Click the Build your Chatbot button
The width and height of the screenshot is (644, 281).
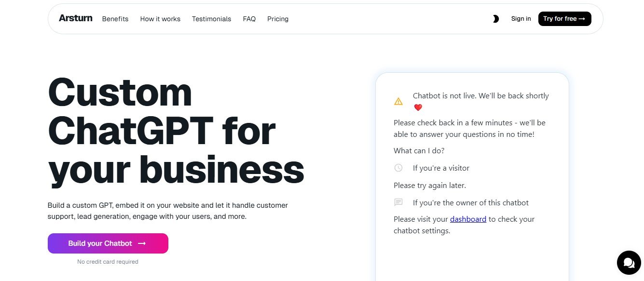coord(108,243)
